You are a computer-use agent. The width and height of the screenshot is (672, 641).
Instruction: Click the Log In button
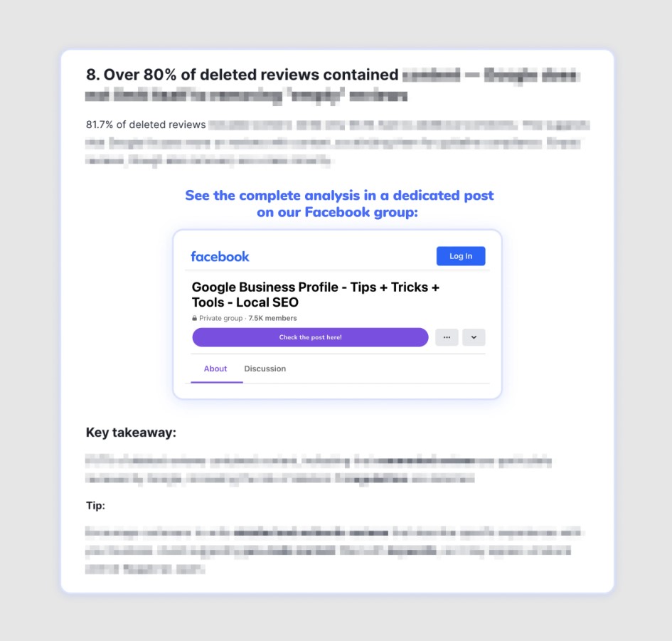[x=461, y=256]
